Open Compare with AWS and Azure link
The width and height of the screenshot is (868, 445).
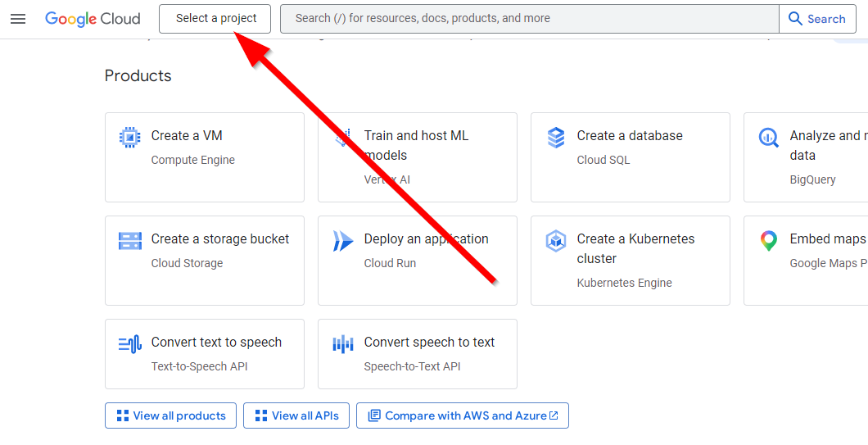[x=463, y=415]
